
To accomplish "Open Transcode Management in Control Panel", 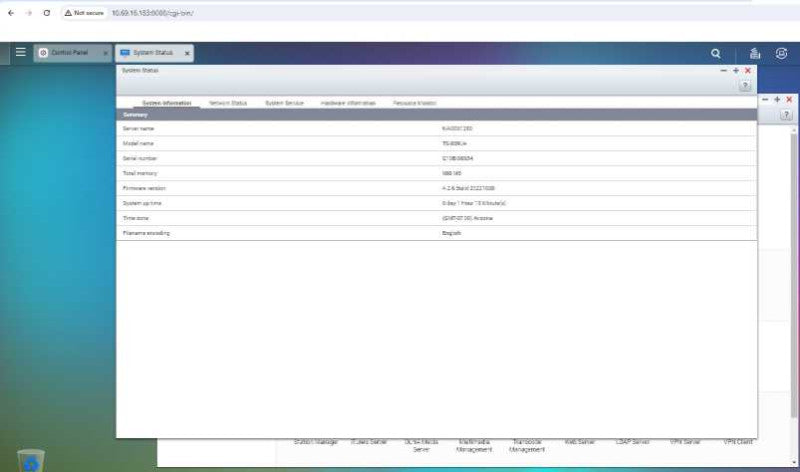I will 527,445.
